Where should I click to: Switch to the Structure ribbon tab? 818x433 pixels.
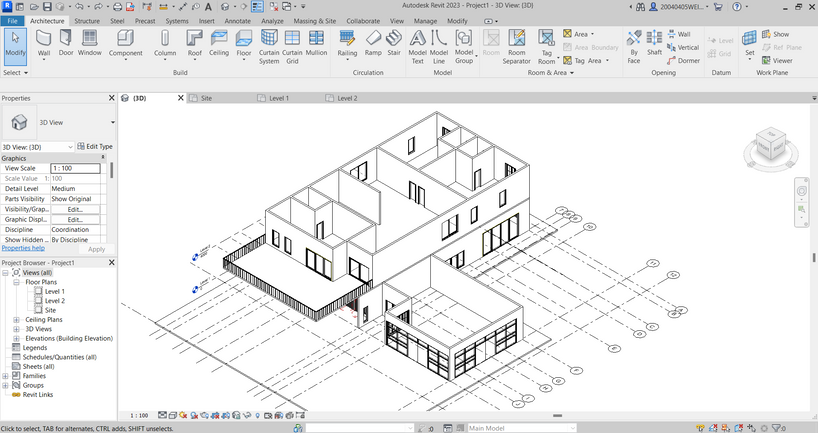tap(87, 21)
